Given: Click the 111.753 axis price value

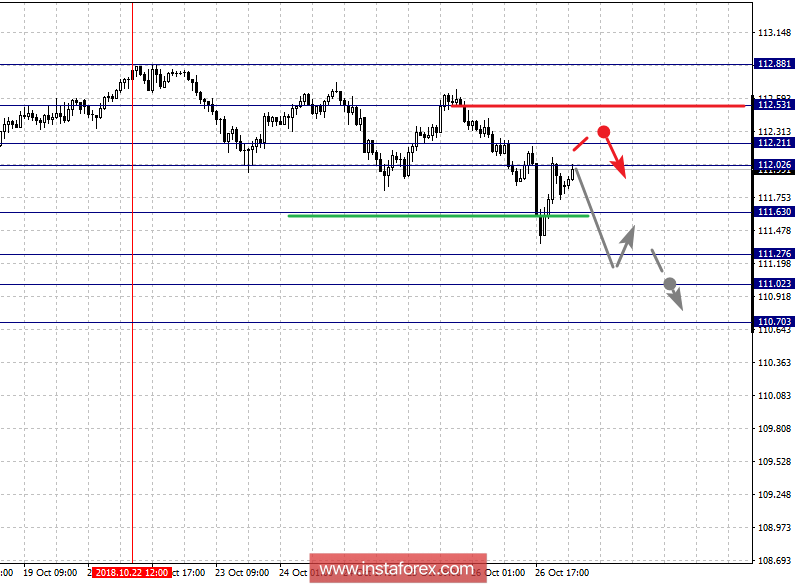Looking at the screenshot, I should 774,198.
